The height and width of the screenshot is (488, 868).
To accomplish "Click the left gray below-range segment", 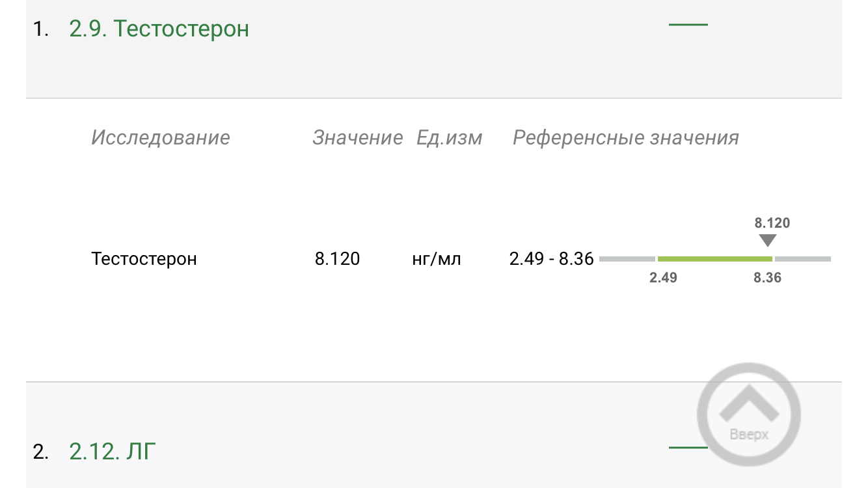I will 627,259.
